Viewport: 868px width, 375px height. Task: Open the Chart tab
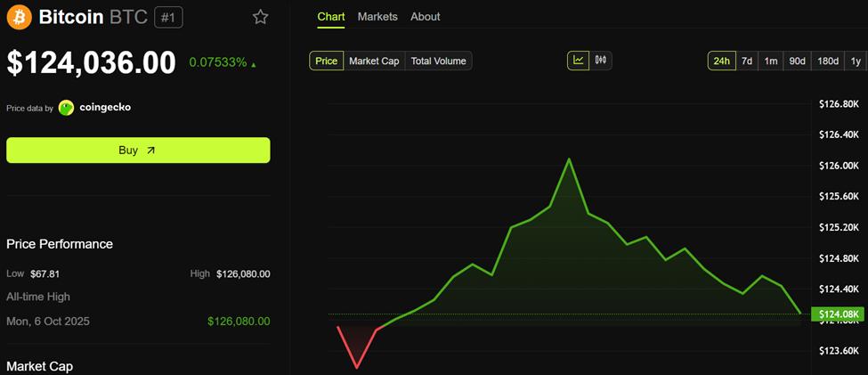[331, 17]
